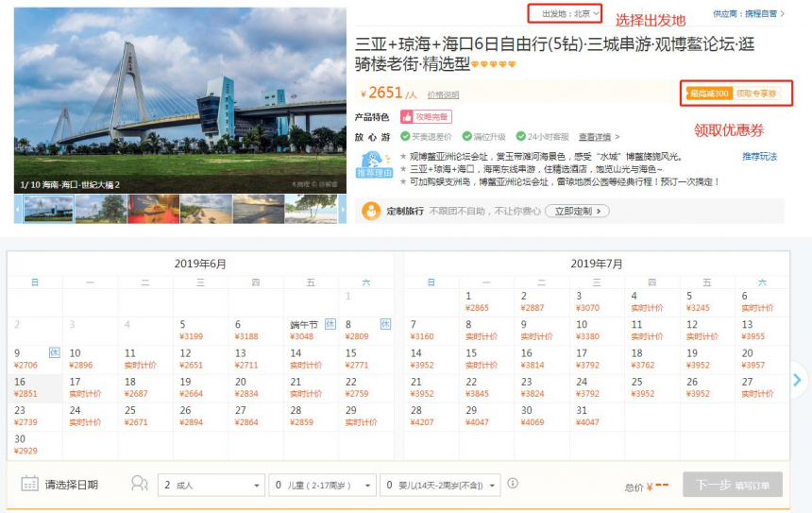
Task: Select 端午节 date priced ¥3048
Action: coord(312,331)
